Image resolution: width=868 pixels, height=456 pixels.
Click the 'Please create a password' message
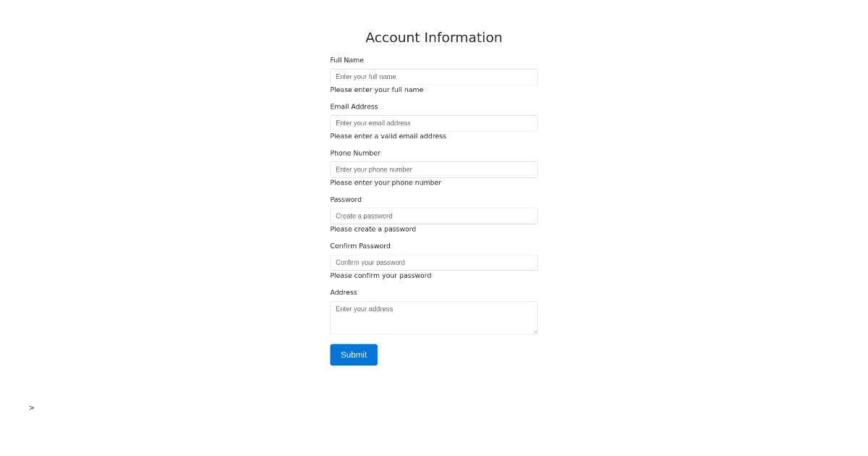coord(373,229)
